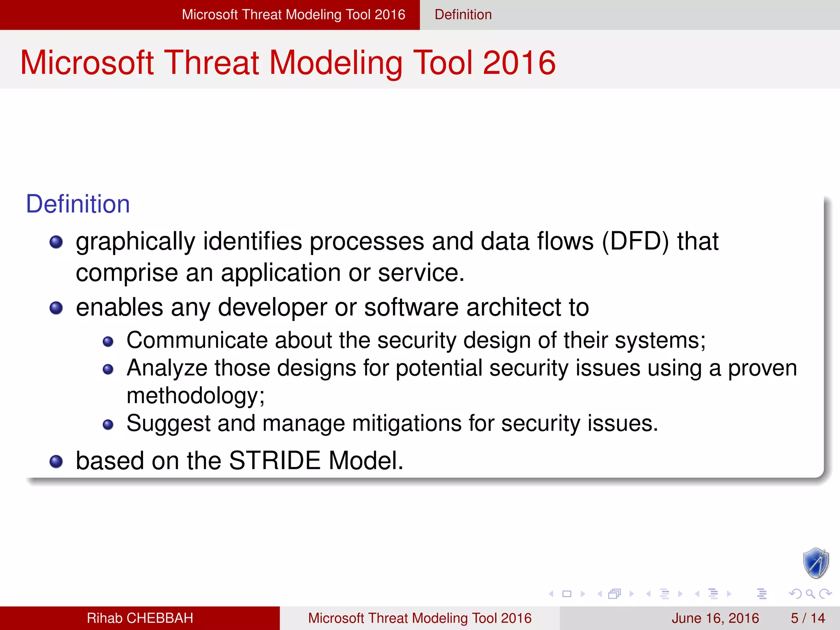Select the single-slide rectangle navigation icon

[567, 593]
